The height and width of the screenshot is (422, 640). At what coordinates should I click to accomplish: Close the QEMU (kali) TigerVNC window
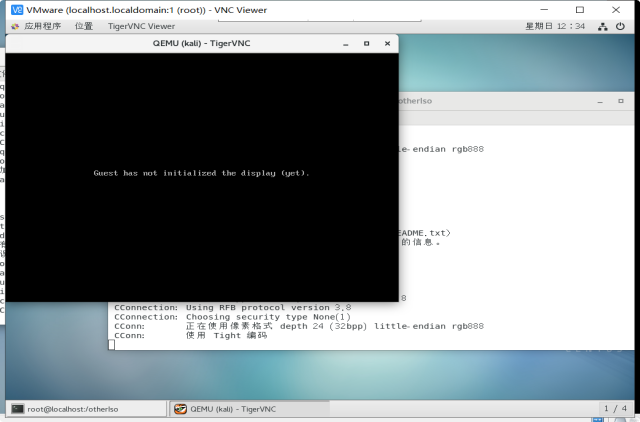387,43
